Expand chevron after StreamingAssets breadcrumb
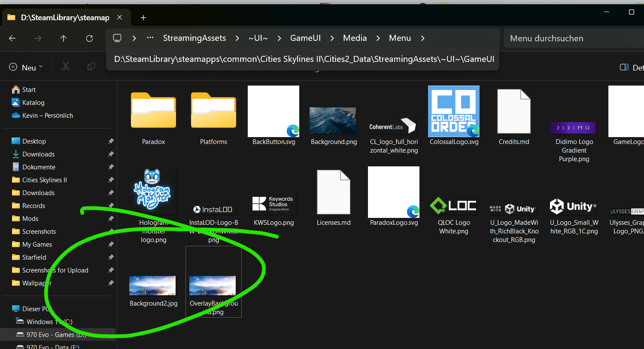The height and width of the screenshot is (349, 644). coord(237,38)
